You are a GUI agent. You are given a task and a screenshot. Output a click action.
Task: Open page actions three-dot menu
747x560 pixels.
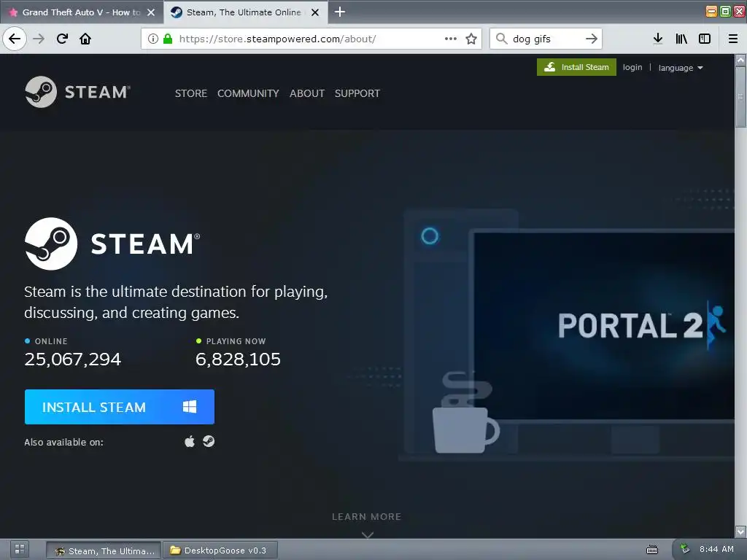point(451,39)
